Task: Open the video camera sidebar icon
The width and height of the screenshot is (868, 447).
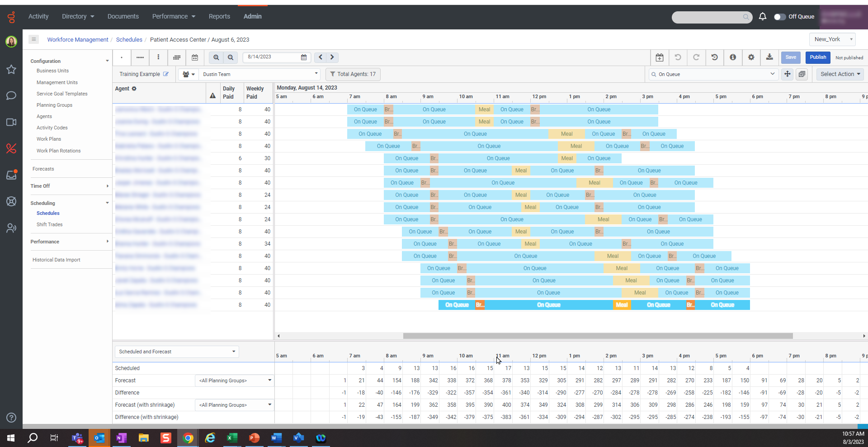Action: 11,122
